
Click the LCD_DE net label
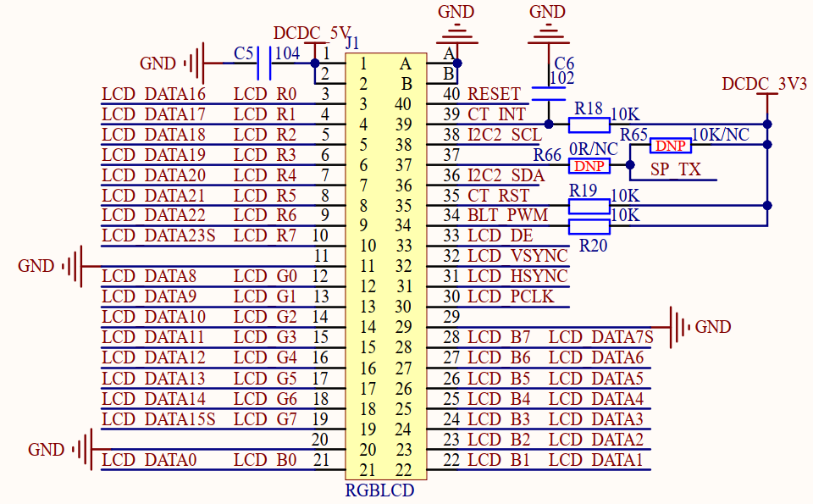tap(500, 235)
